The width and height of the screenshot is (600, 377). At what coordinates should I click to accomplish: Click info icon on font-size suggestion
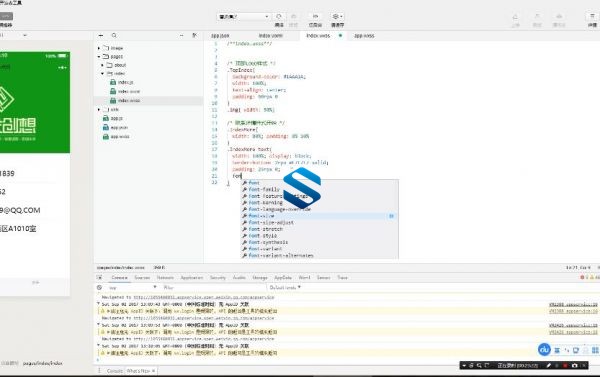tap(391, 216)
